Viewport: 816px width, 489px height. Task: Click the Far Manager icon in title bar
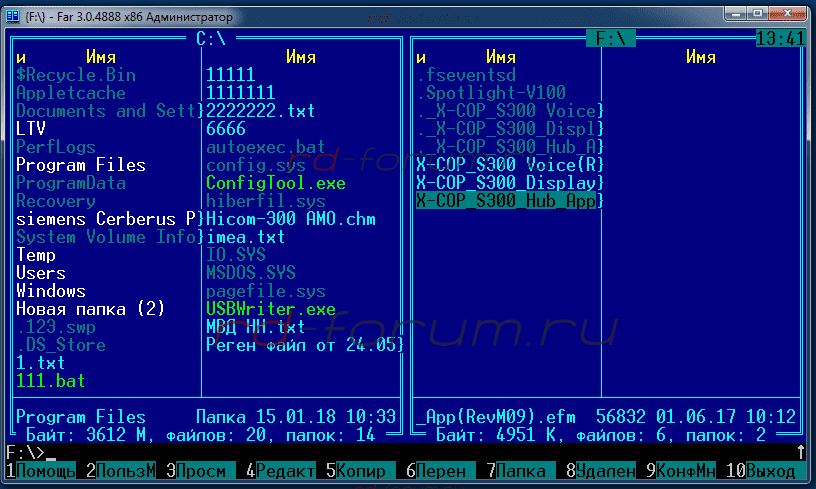point(15,18)
